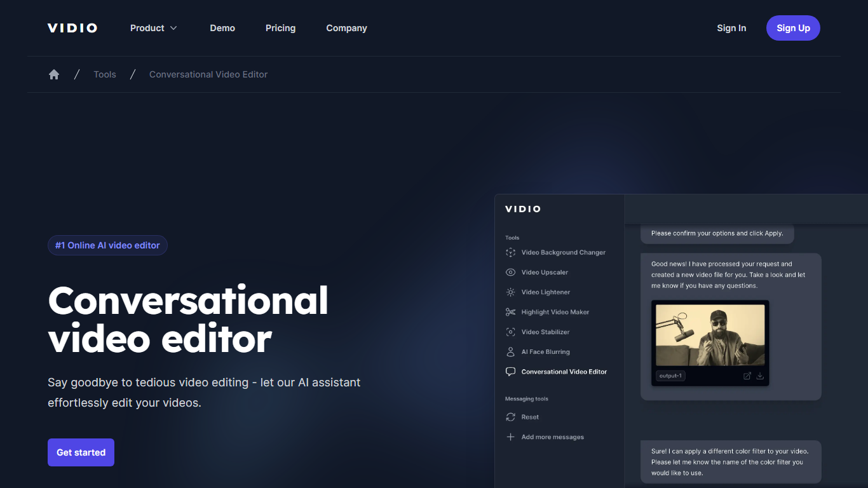This screenshot has width=868, height=488.
Task: Go to the Pricing page
Action: (x=280, y=28)
